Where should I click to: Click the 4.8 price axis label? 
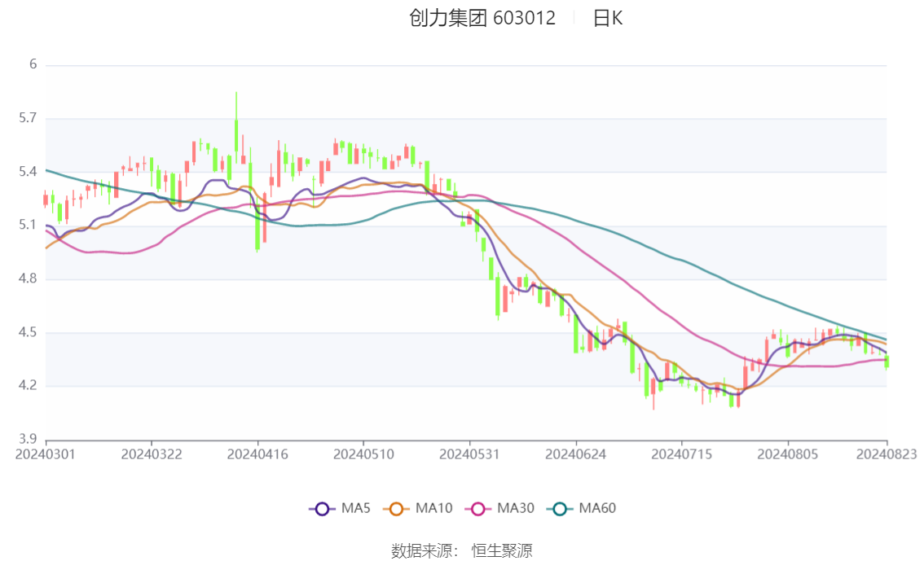pos(28,278)
